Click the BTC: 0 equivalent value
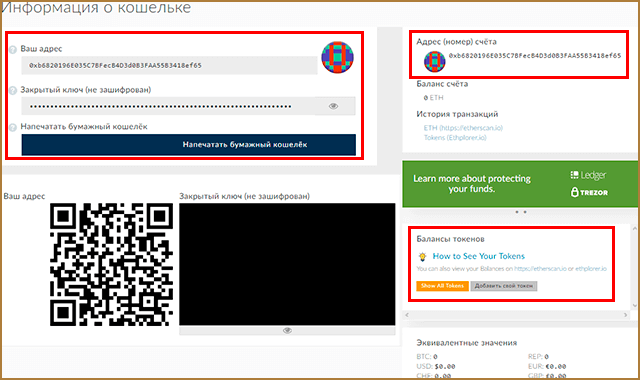 [427, 357]
